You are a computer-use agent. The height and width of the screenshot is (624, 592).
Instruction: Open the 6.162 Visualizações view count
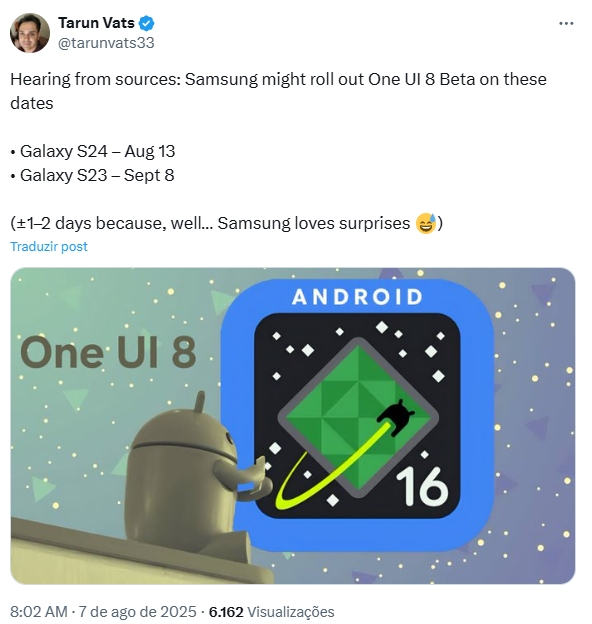point(271,612)
